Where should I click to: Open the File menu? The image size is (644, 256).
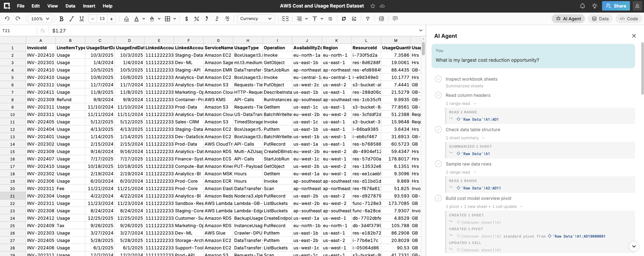pos(20,6)
